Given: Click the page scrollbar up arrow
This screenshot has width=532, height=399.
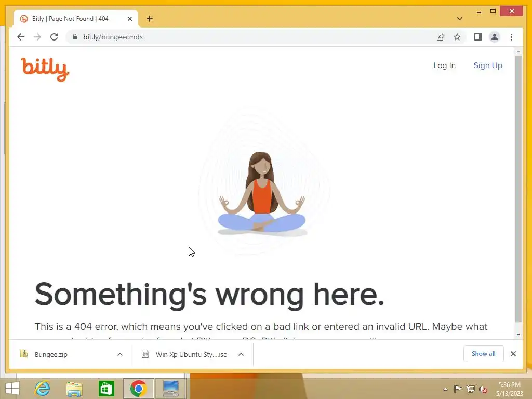Looking at the screenshot, I should click(x=518, y=51).
